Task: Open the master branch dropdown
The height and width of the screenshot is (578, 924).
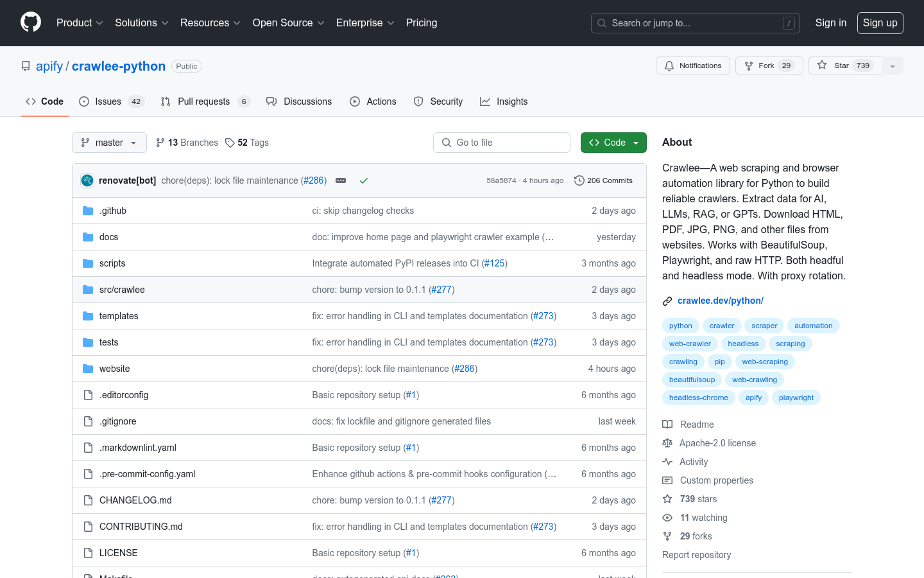Action: point(109,143)
